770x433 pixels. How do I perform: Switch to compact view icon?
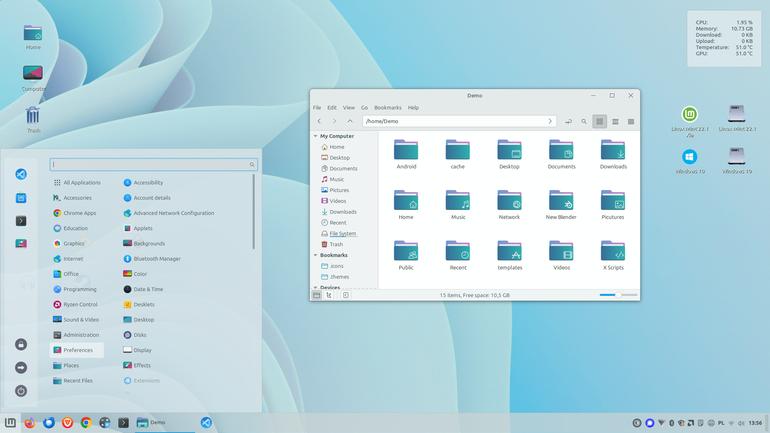631,121
